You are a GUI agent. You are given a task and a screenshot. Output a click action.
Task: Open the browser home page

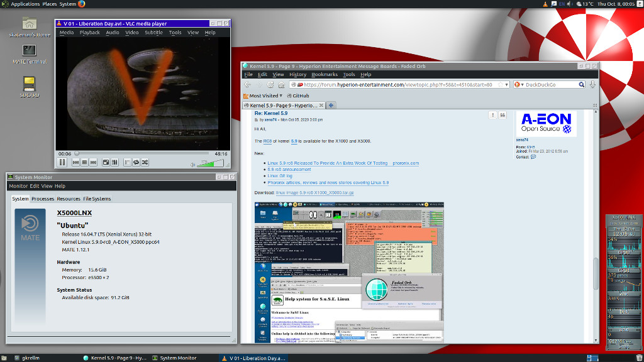point(281,85)
